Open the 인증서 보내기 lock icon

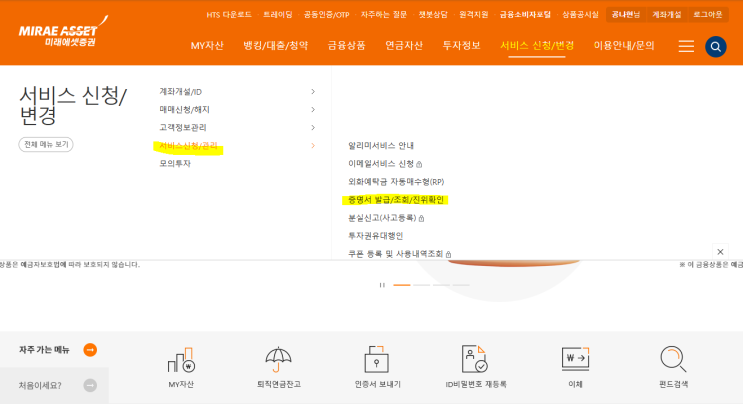(x=377, y=359)
